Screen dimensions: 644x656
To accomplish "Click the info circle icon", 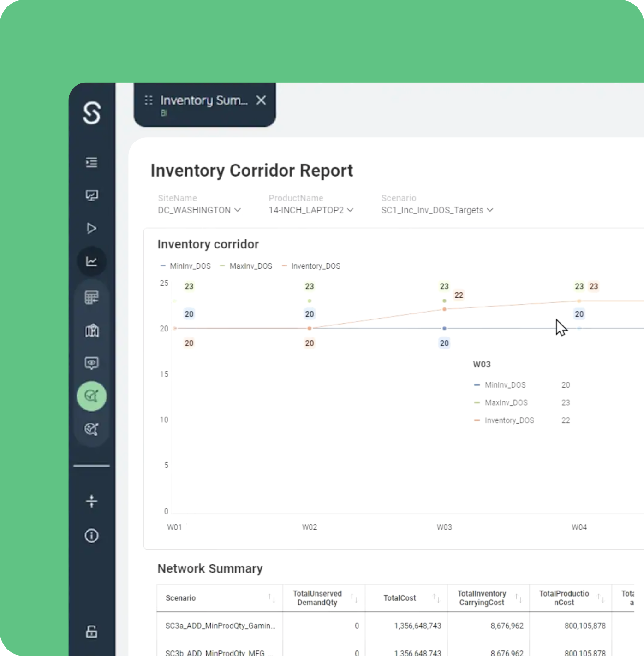I will point(92,536).
